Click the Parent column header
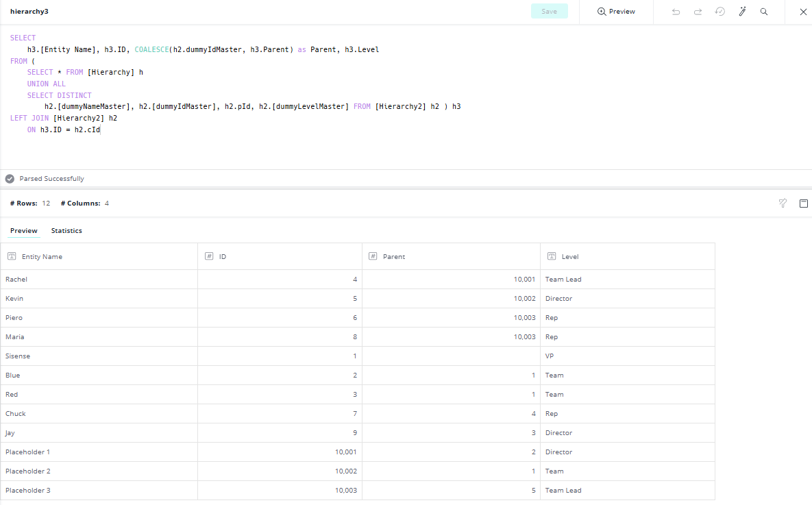Screen dimensions: 812x505 pos(394,256)
